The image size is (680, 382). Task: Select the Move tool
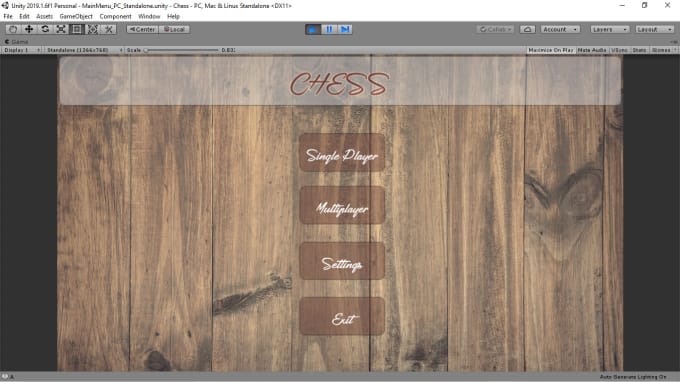pyautogui.click(x=29, y=29)
